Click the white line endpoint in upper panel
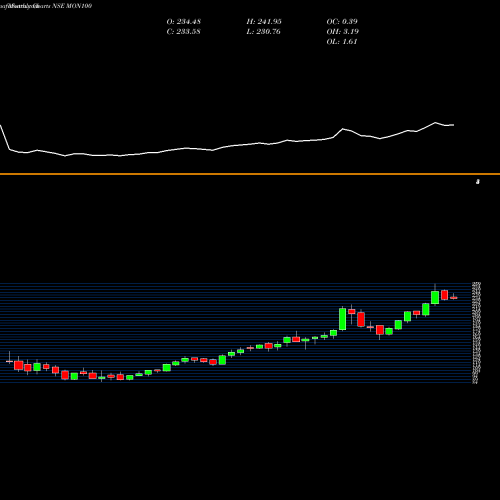Screen dimensions: 500x500 point(453,125)
